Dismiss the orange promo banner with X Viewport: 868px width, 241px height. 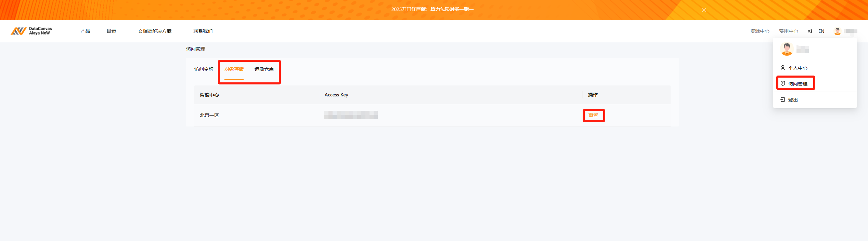[704, 10]
